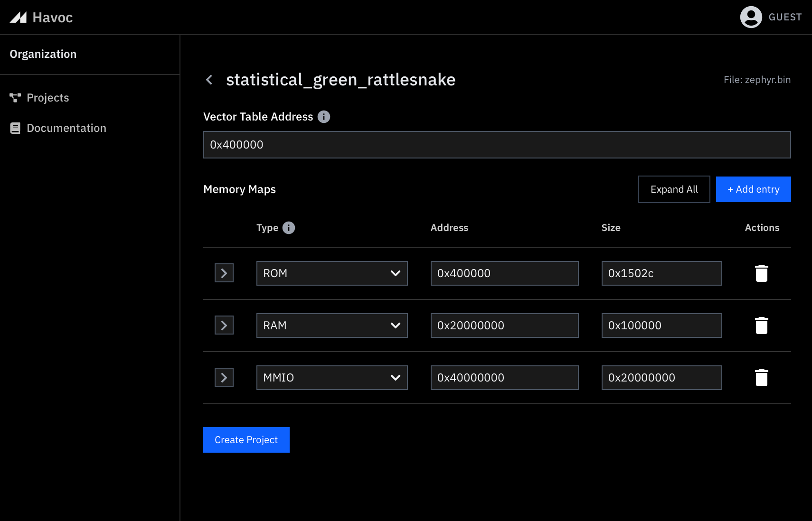Click the Vector Table Address label
The image size is (812, 521).
[x=258, y=117]
